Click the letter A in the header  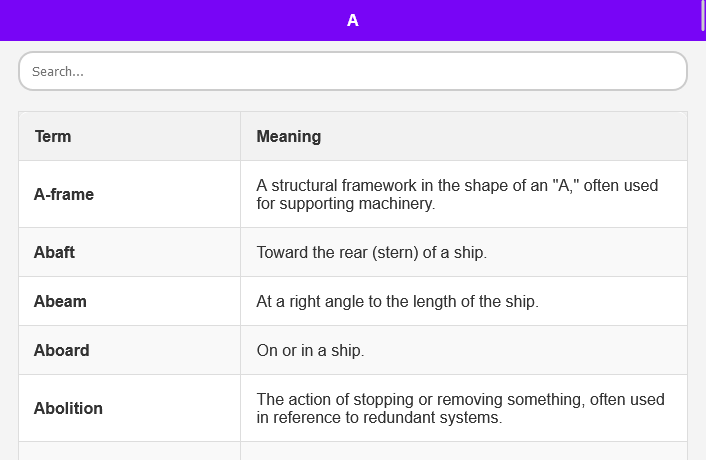[352, 20]
